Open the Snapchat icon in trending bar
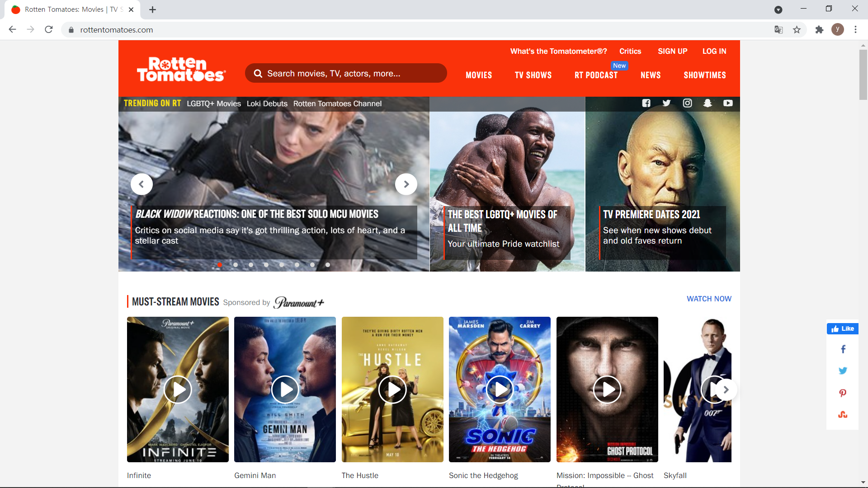The height and width of the screenshot is (488, 868). click(708, 103)
